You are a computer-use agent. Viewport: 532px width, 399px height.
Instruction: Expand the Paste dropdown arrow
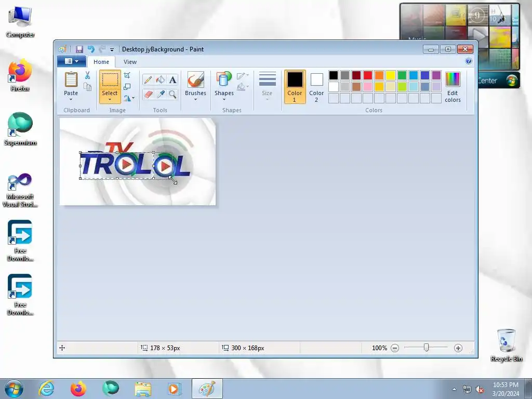[71, 99]
